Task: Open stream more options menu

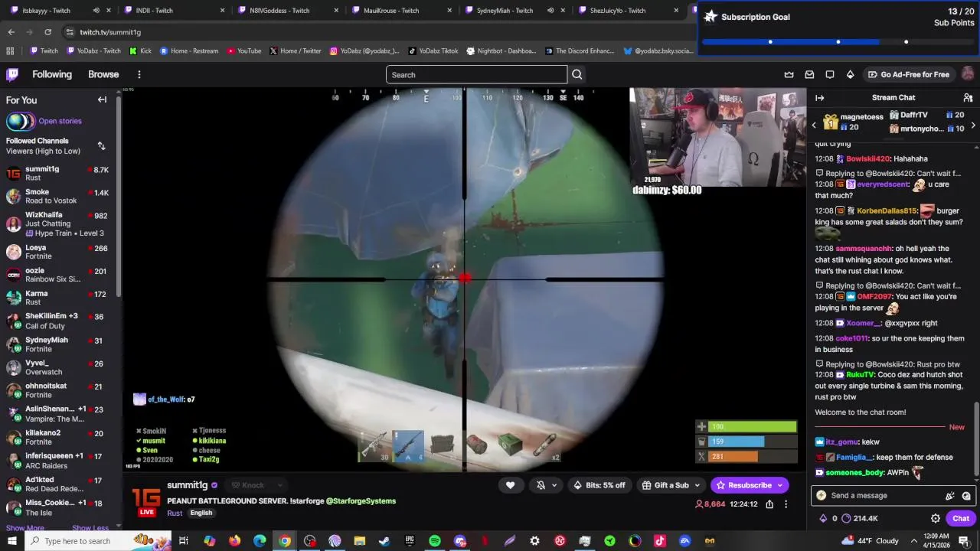Action: (x=786, y=504)
